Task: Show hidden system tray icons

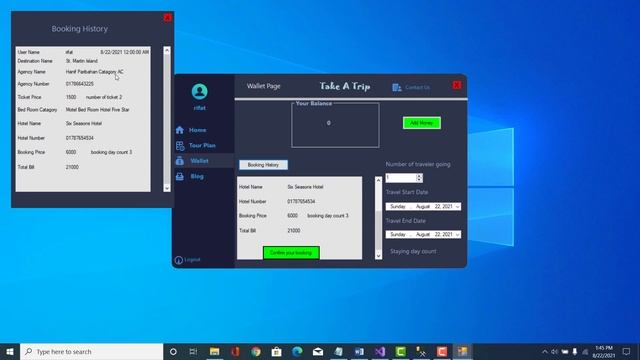Action: (x=544, y=351)
